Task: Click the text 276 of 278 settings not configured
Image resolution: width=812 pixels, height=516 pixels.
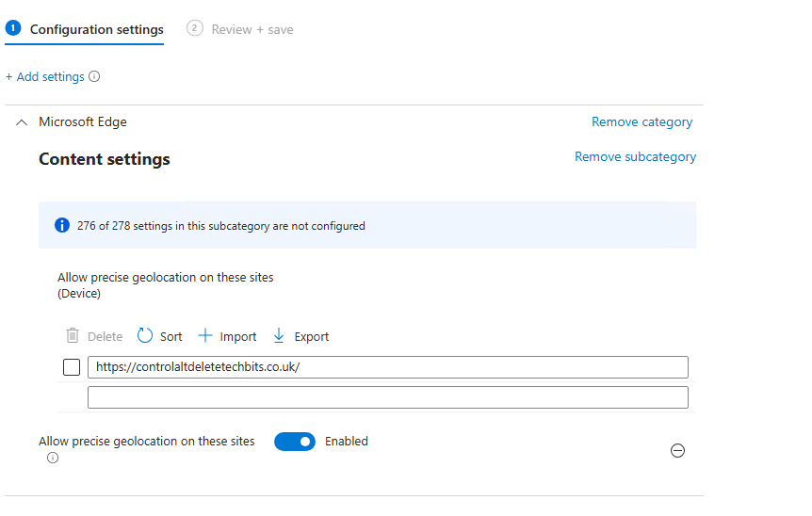Action: 221,226
